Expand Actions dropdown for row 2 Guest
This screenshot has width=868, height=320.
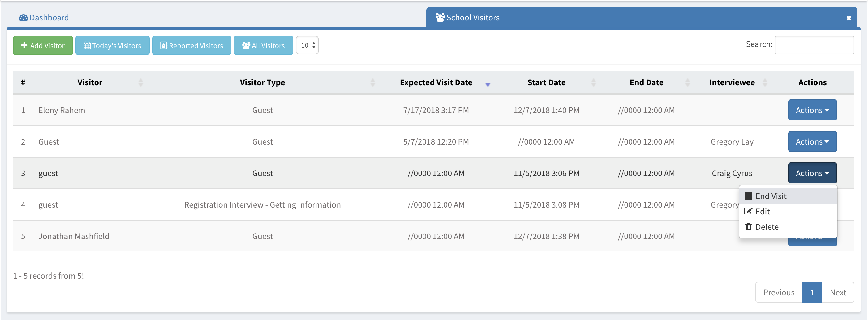(812, 142)
